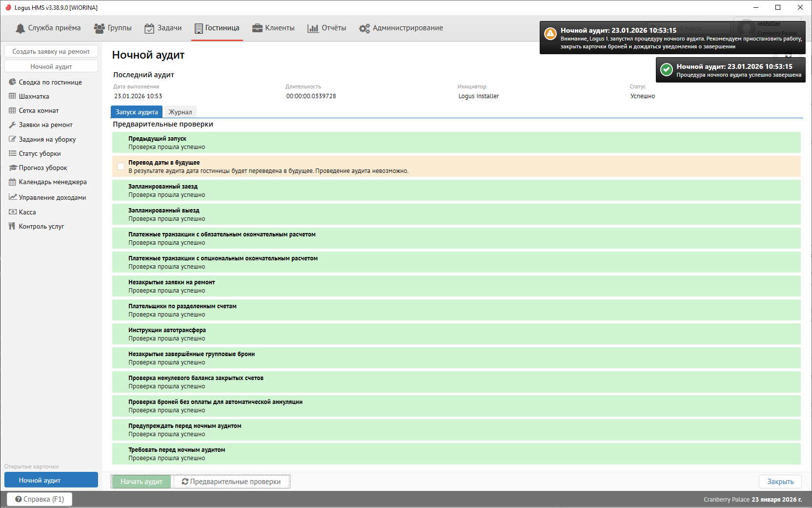Click the Клиенты briefcase icon
Image resolution: width=812 pixels, height=508 pixels.
tap(257, 28)
